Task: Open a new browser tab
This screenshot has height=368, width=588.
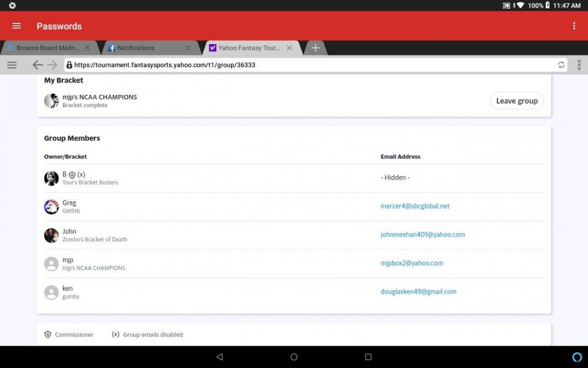Action: 315,48
